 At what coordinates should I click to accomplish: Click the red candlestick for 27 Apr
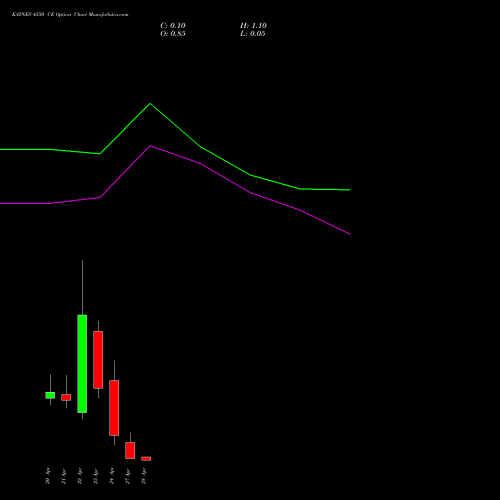tap(130, 450)
